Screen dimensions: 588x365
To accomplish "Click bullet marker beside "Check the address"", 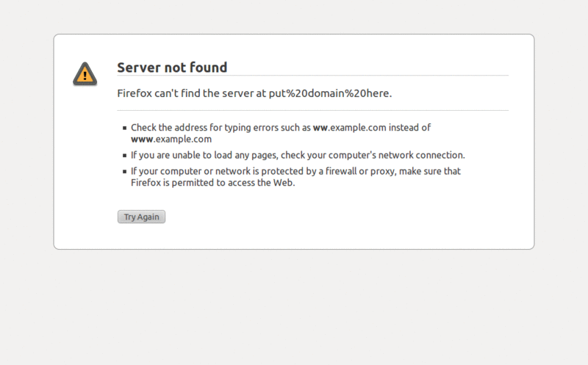I will pos(124,129).
